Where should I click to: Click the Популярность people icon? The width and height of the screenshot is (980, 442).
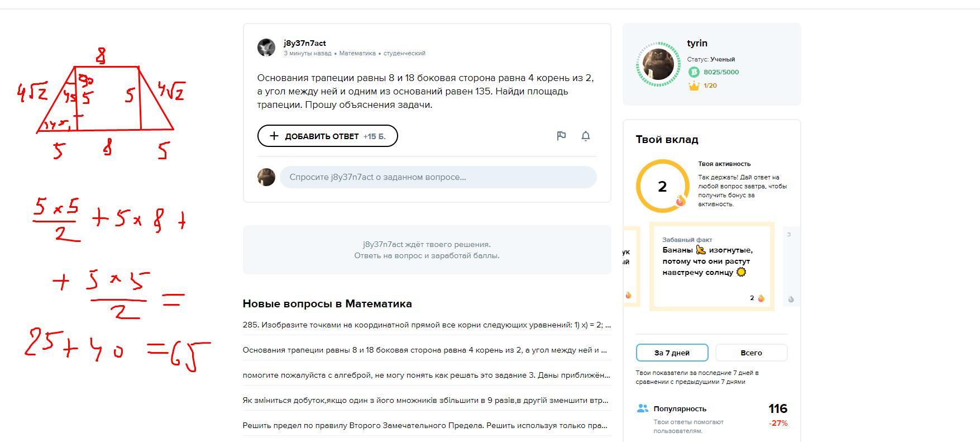pyautogui.click(x=643, y=408)
